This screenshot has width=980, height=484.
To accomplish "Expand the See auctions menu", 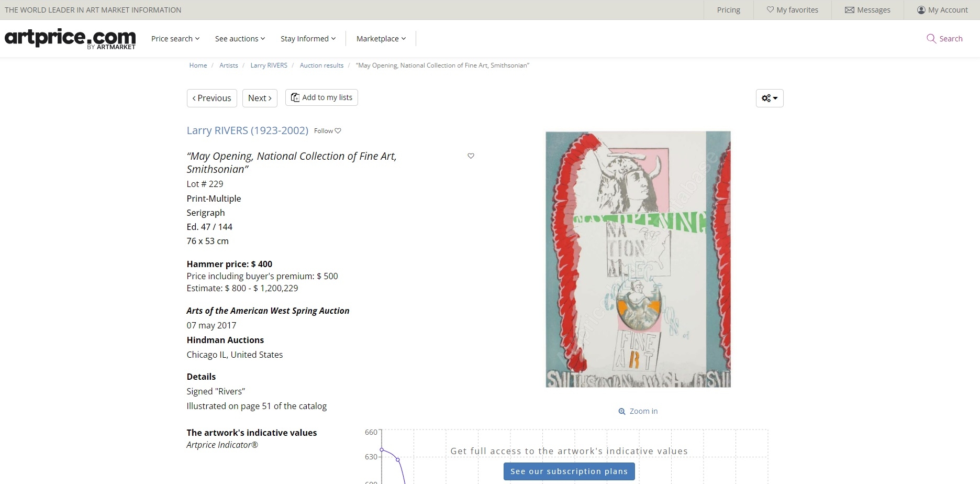I will (x=240, y=39).
